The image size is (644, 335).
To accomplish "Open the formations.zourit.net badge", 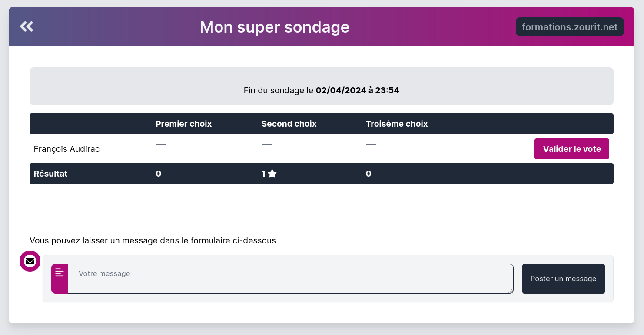I will pos(570,27).
